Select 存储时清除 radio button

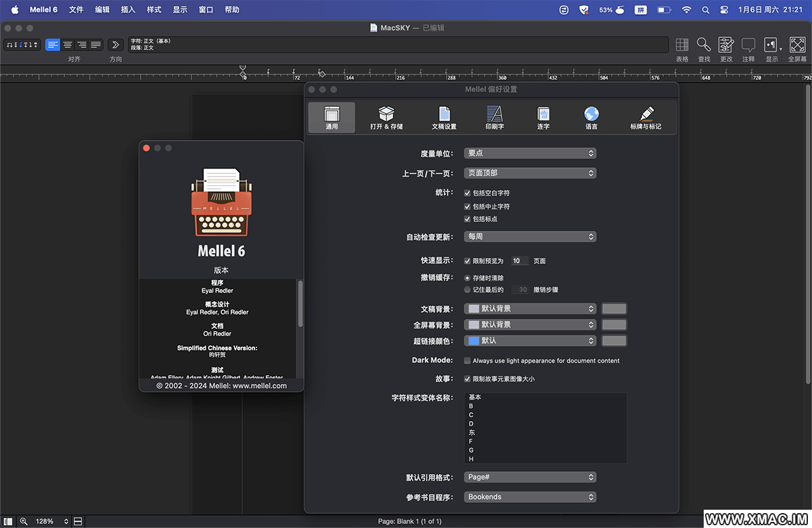pyautogui.click(x=467, y=278)
